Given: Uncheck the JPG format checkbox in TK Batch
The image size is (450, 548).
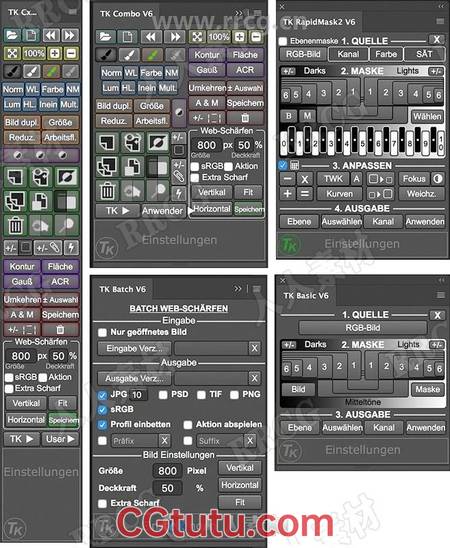Looking at the screenshot, I should pos(102,395).
